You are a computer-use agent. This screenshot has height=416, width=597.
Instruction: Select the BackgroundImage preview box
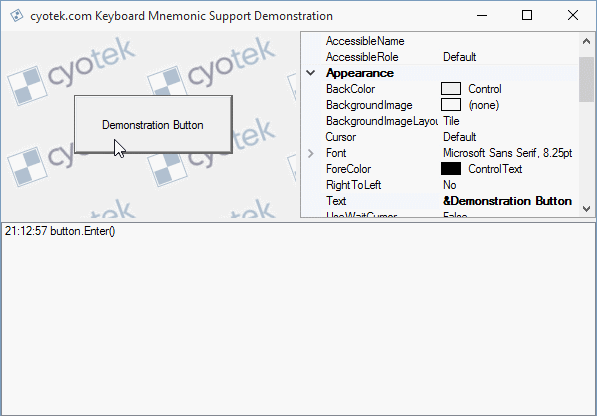(451, 105)
